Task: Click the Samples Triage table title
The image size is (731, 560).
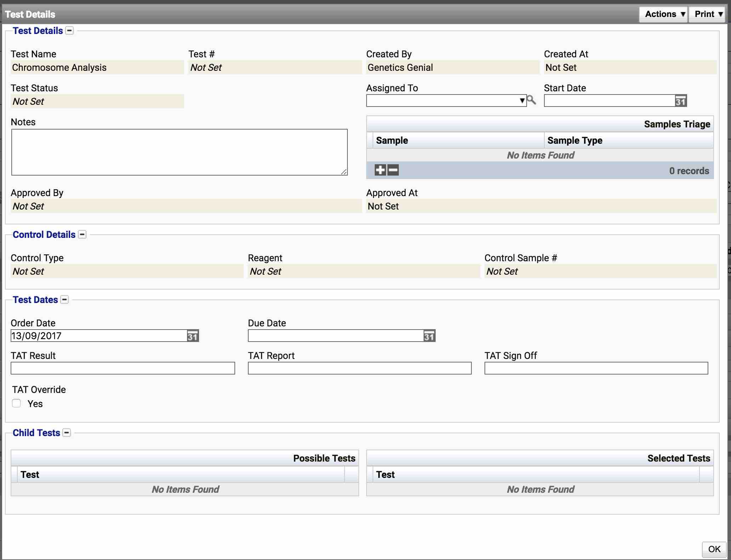Action: tap(677, 124)
